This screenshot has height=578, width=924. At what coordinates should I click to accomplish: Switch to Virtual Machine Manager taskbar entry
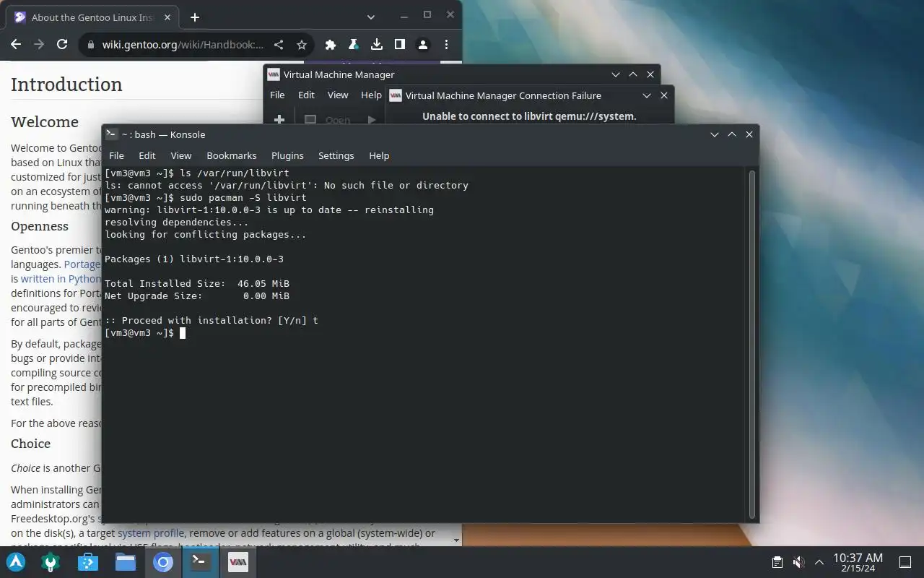238,562
